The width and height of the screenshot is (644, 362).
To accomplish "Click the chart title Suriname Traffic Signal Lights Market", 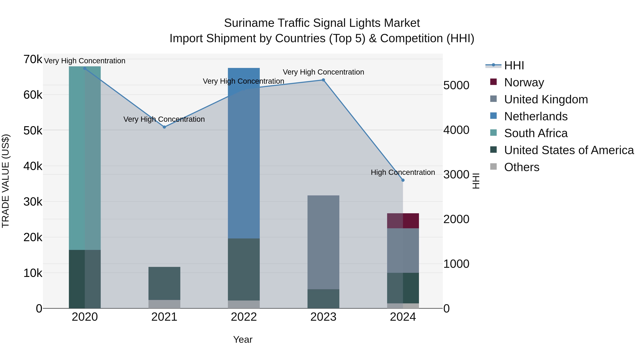I will [x=322, y=23].
